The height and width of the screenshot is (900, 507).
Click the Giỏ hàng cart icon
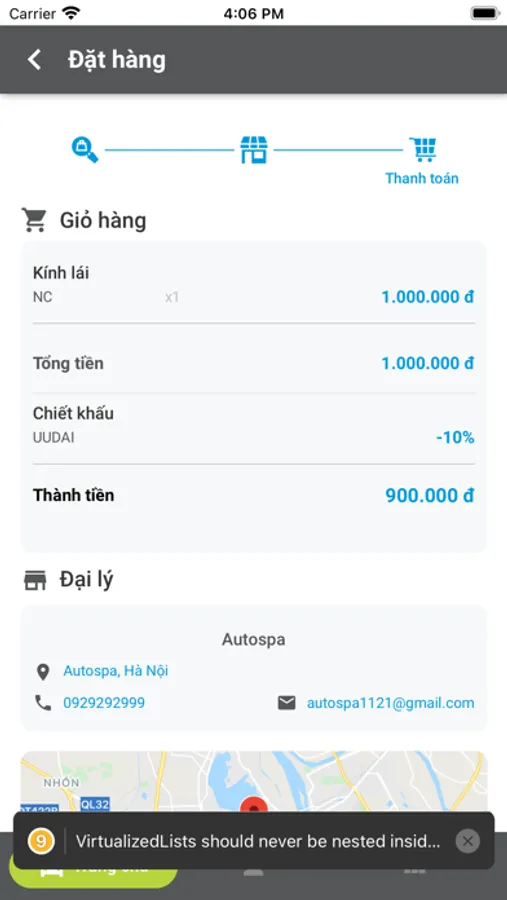(x=34, y=220)
